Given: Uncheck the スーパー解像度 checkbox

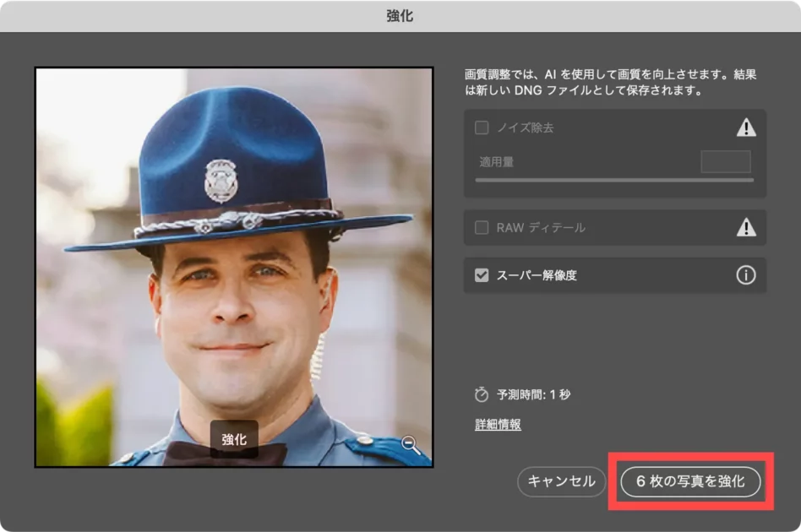Looking at the screenshot, I should tap(482, 275).
